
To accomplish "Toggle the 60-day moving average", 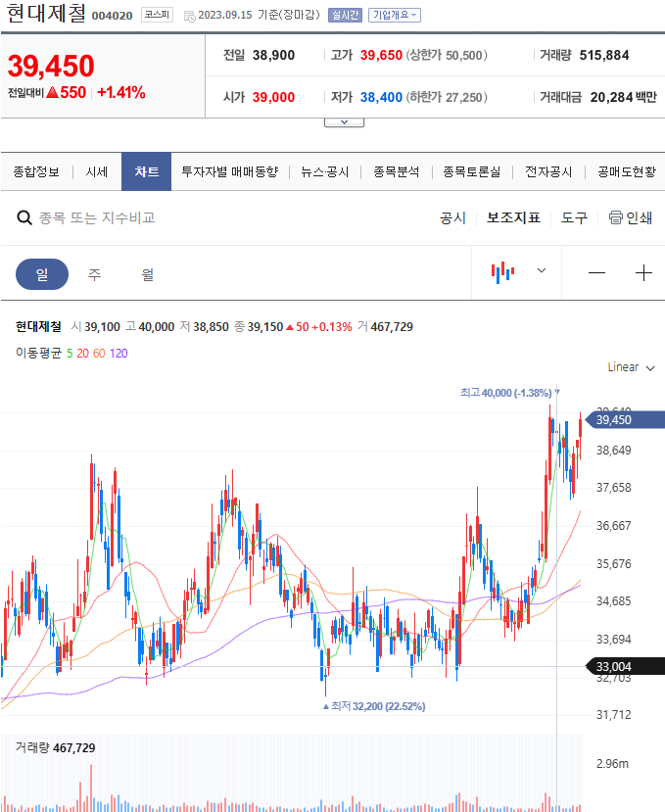I will pyautogui.click(x=99, y=354).
